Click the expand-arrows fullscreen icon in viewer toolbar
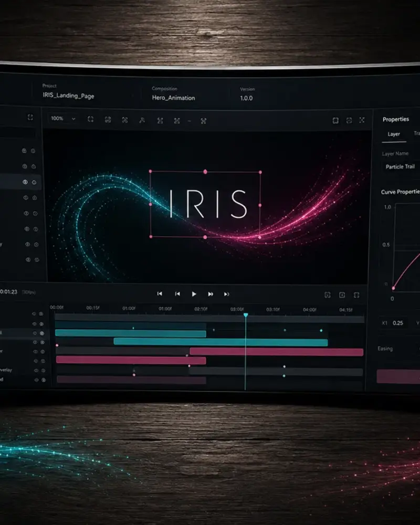Screen dimensions: 420x525 [362, 120]
